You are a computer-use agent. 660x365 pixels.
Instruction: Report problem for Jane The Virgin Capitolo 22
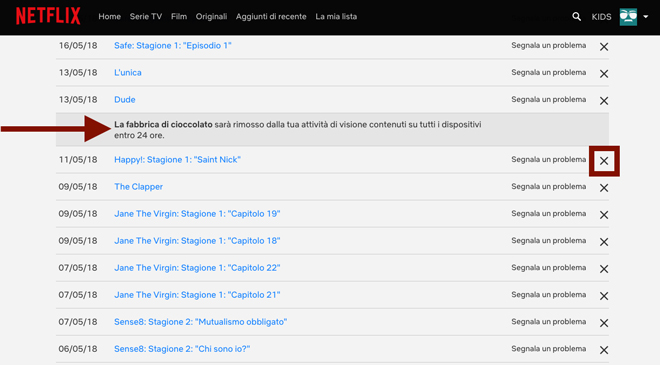[x=548, y=267]
